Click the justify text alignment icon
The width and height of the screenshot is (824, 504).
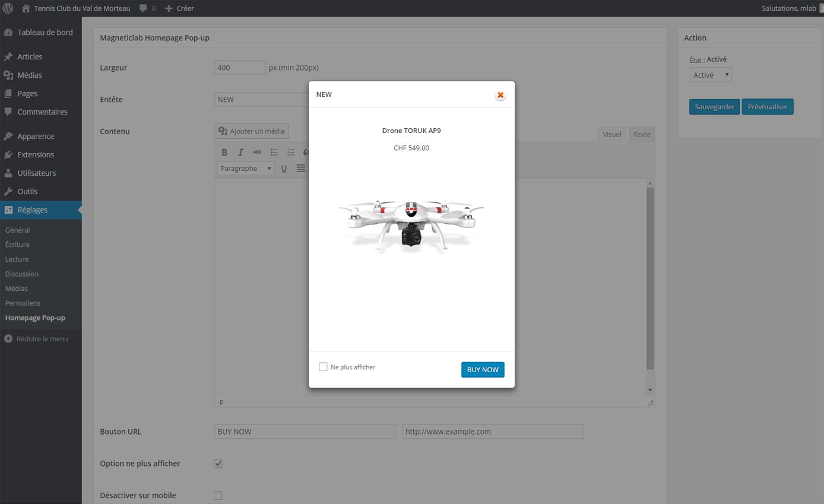click(301, 169)
